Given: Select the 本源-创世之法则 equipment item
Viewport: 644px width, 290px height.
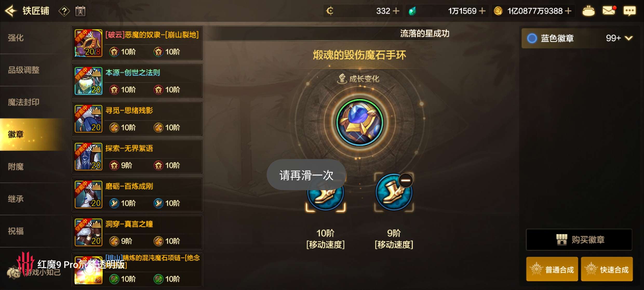Looking at the screenshot, I should click(x=137, y=81).
